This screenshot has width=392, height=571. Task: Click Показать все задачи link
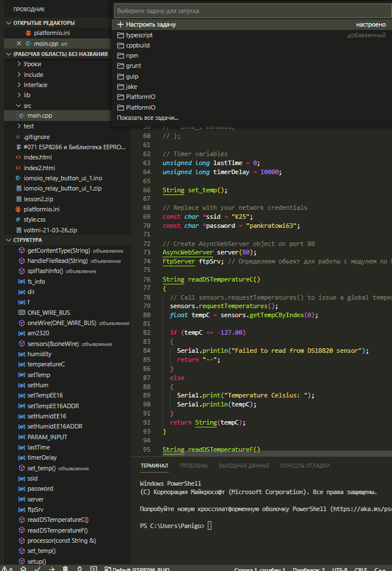tap(147, 118)
